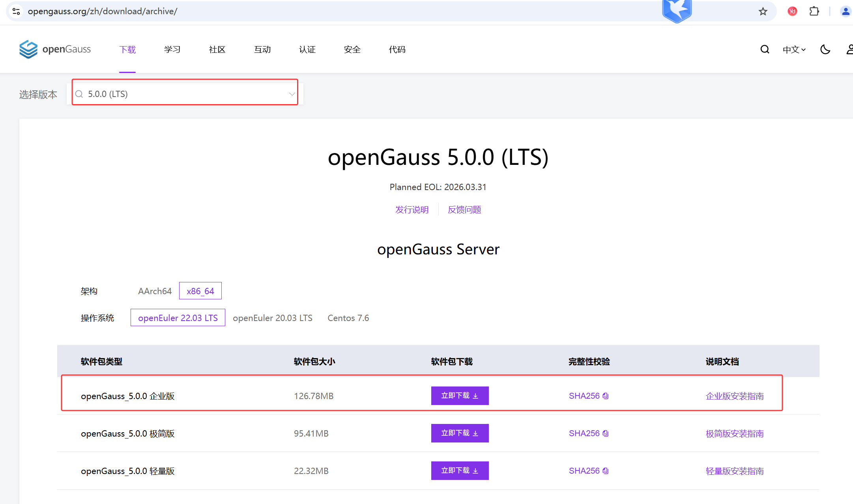Select AArch64 architecture option
The height and width of the screenshot is (504, 853).
coord(155,291)
